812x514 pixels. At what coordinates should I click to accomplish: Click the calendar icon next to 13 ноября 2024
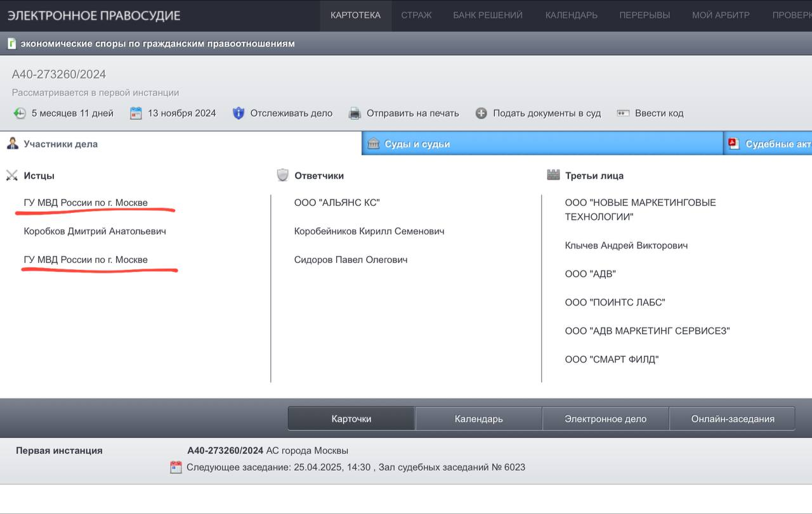click(x=136, y=113)
